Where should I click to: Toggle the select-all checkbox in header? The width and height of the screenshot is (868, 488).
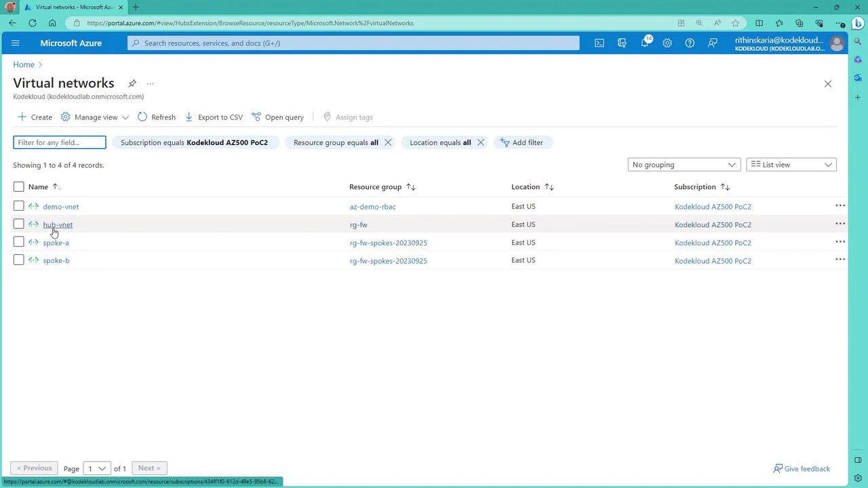tap(18, 186)
